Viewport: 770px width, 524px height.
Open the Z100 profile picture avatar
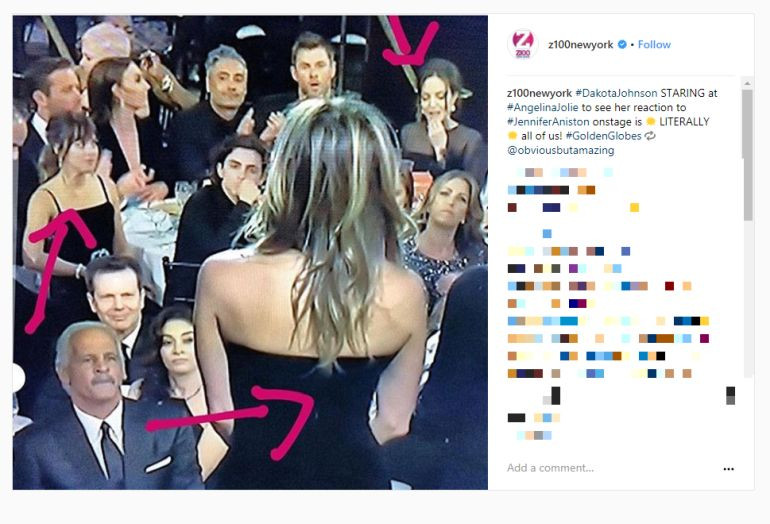(x=522, y=44)
